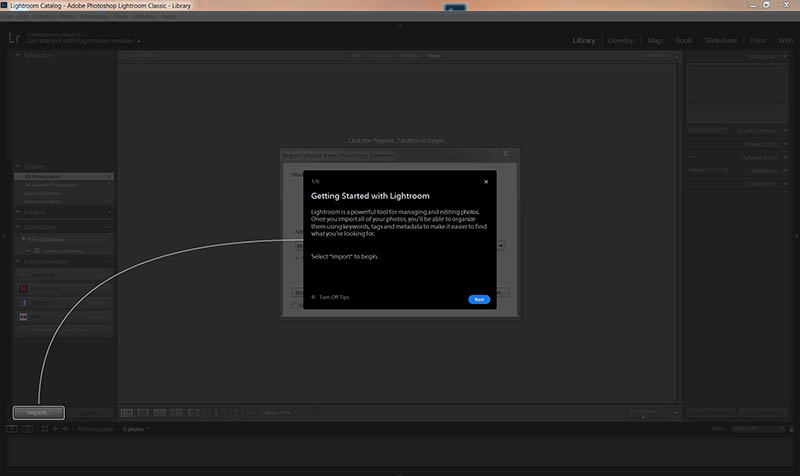Select Quick Collection in Catalog

click(x=63, y=193)
